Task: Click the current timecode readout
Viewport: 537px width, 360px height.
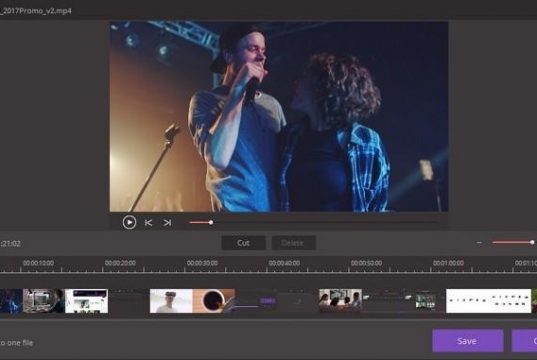Action: 10,244
